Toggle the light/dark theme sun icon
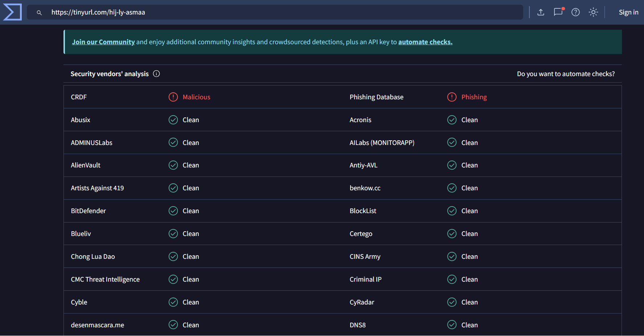The image size is (644, 336). tap(593, 12)
